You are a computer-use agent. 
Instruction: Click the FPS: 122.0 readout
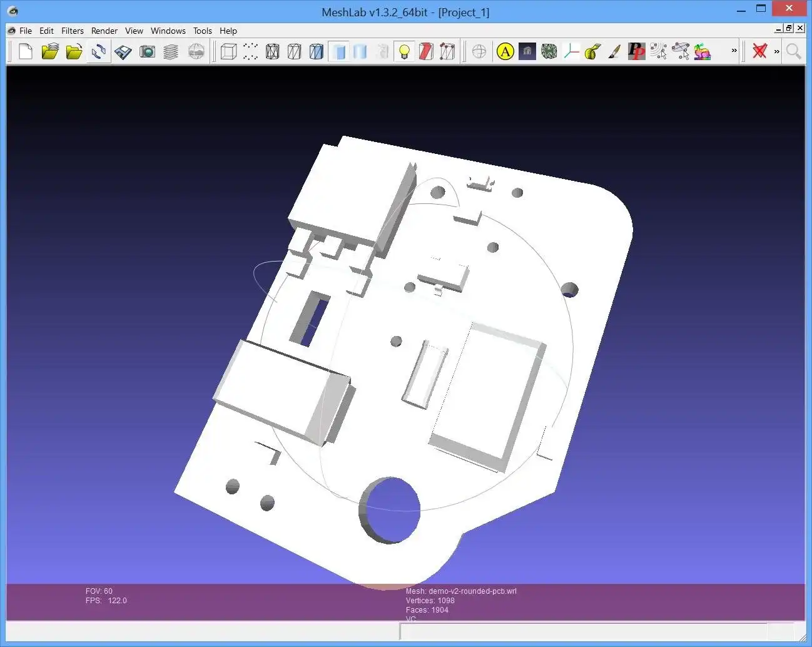[106, 600]
